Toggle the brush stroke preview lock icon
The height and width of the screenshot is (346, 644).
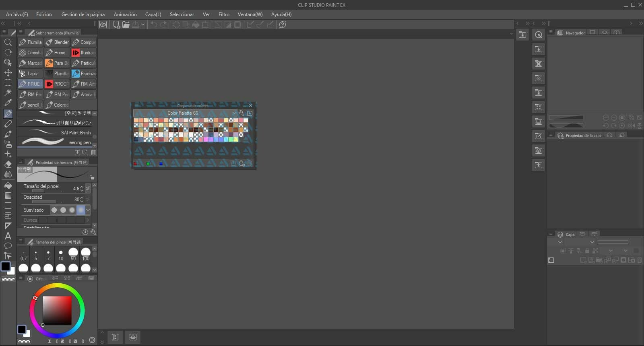click(x=92, y=177)
